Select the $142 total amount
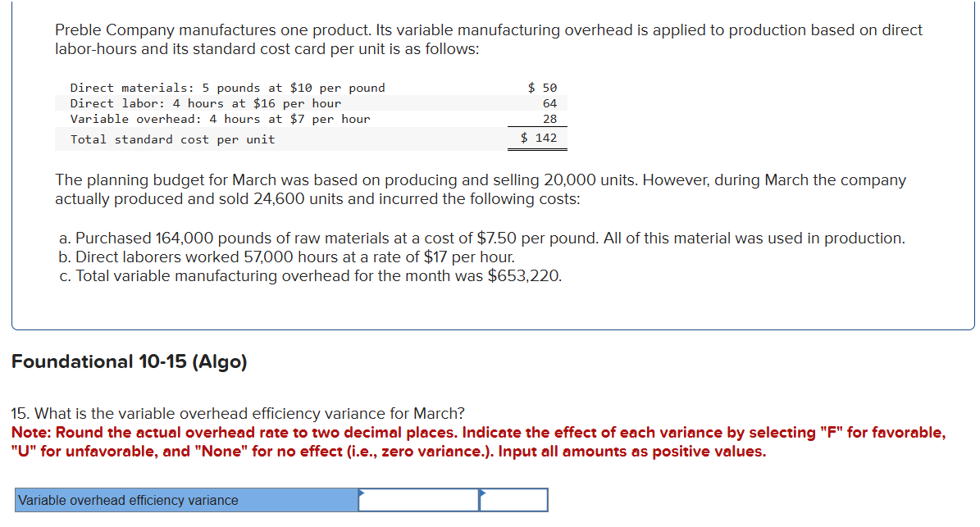980x527 pixels. [538, 139]
